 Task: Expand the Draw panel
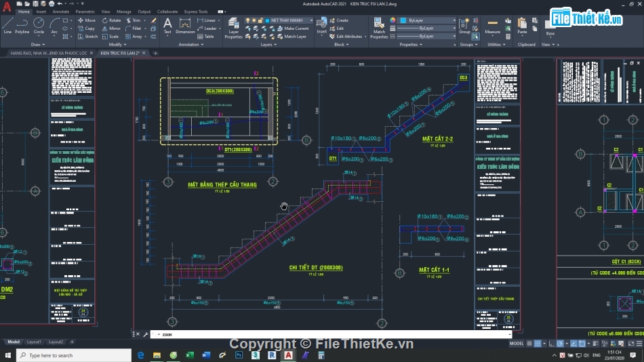click(x=38, y=44)
